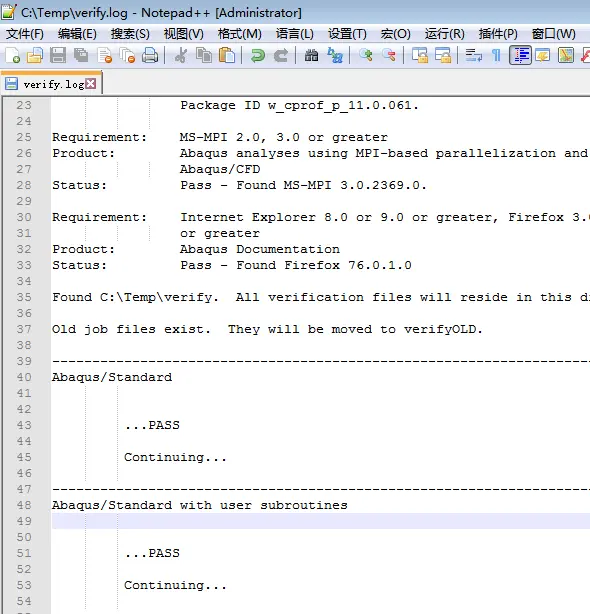Open the 语言(L) menu
590x614 pixels.
tap(294, 34)
